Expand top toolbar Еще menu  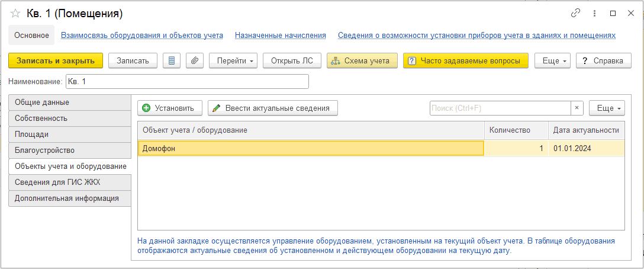point(552,60)
